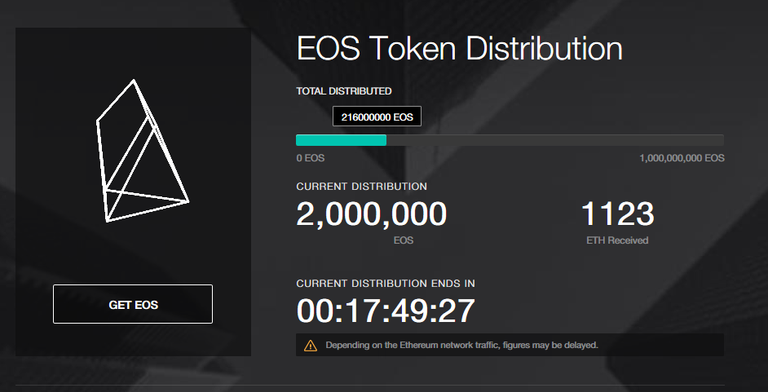Screen dimensions: 768x392
Task: Click the CURRENT DISTRIBUTION label
Action: click(361, 186)
